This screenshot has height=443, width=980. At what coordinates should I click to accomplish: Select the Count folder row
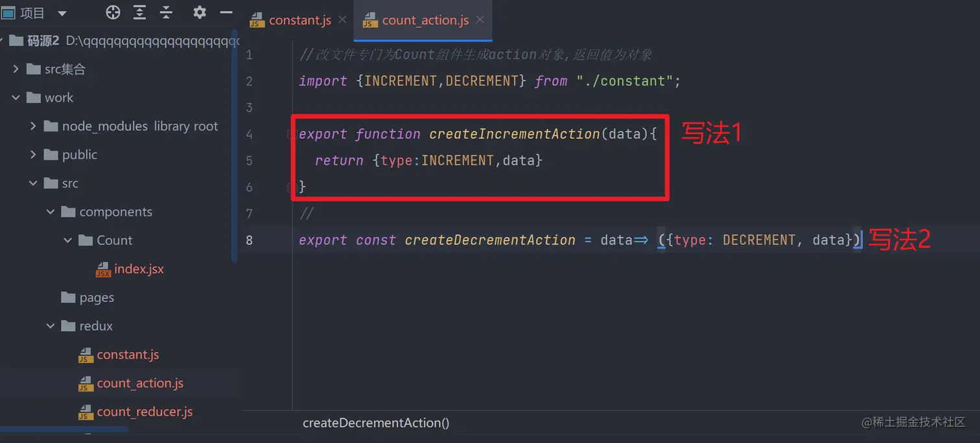click(x=120, y=240)
